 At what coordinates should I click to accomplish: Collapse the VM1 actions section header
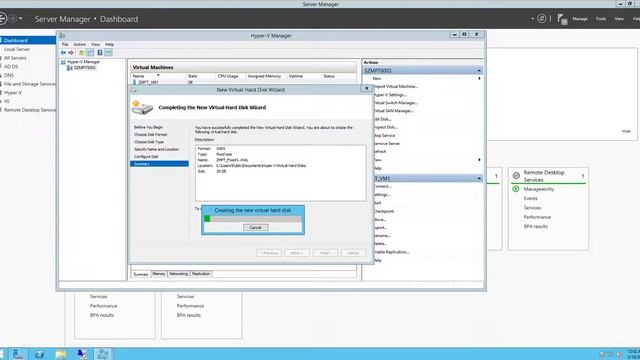coord(479,178)
